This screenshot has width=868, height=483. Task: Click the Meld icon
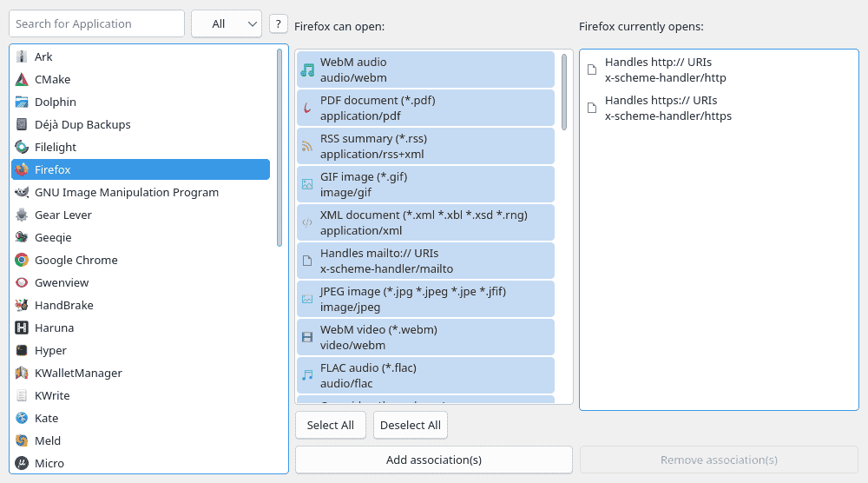[22, 441]
